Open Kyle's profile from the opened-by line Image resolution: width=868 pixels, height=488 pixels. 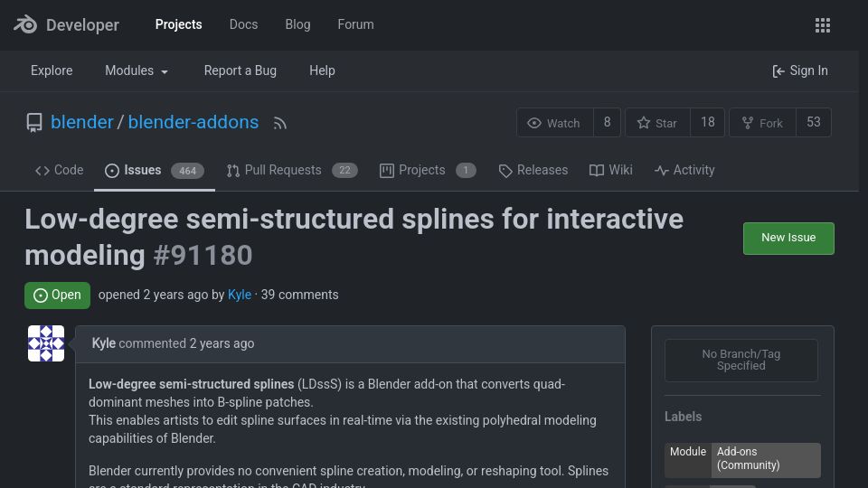239,295
